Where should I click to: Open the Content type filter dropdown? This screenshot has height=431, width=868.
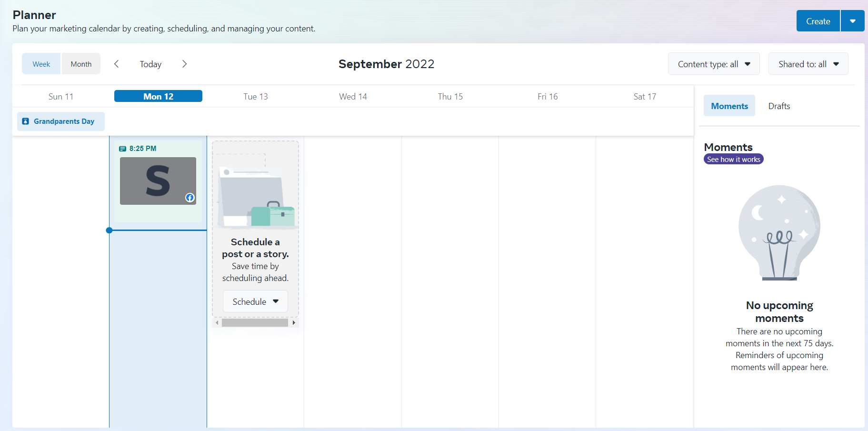tap(713, 63)
